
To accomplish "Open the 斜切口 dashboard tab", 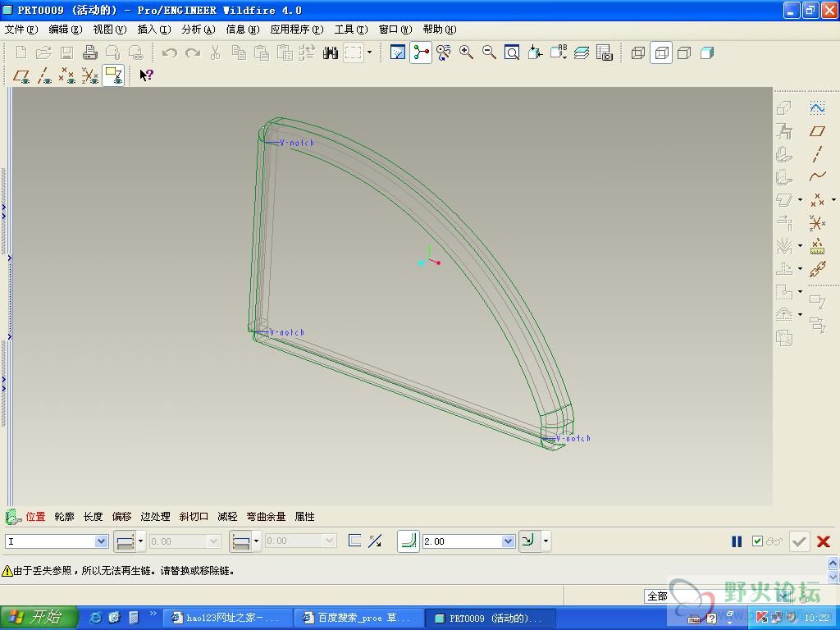I will click(x=194, y=517).
